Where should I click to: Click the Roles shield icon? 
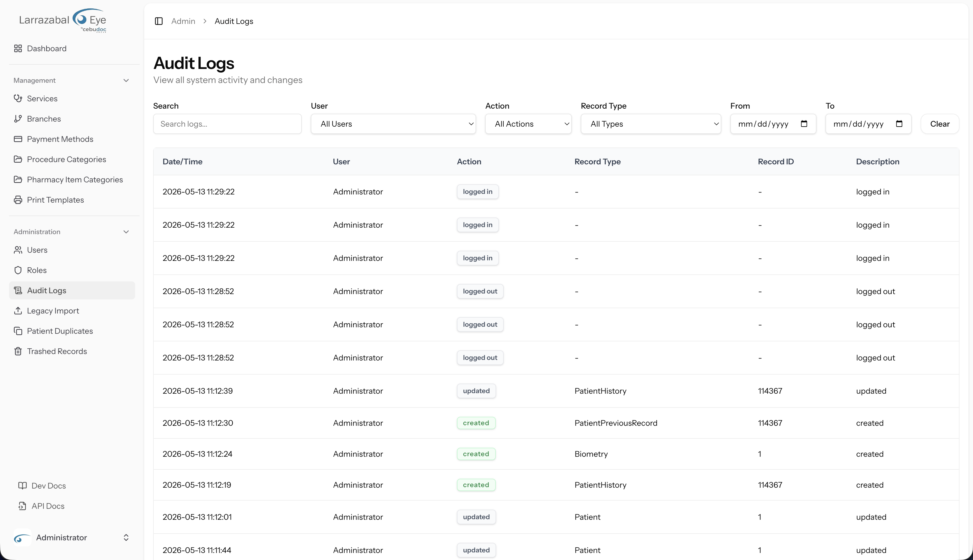point(18,270)
